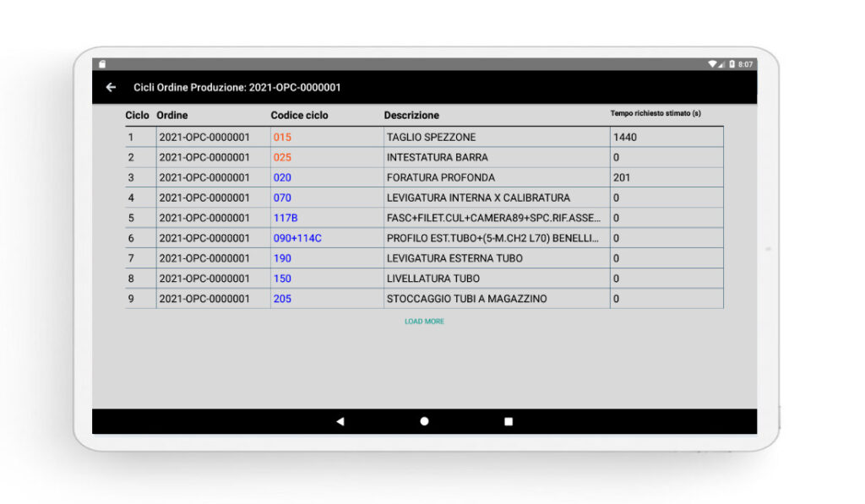
Task: Tap the Android home button
Action: [x=424, y=420]
